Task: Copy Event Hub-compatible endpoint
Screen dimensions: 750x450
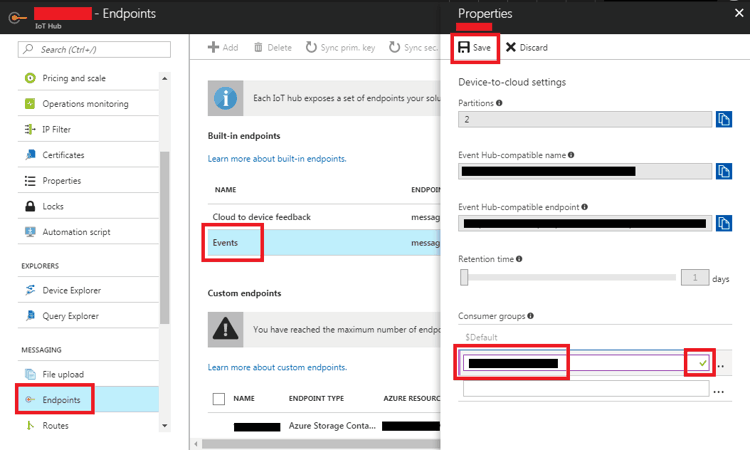Action: 724,222
